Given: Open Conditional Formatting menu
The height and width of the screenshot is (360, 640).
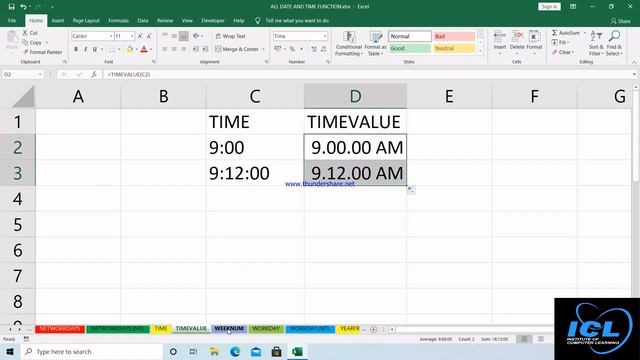Looking at the screenshot, I should click(x=349, y=44).
